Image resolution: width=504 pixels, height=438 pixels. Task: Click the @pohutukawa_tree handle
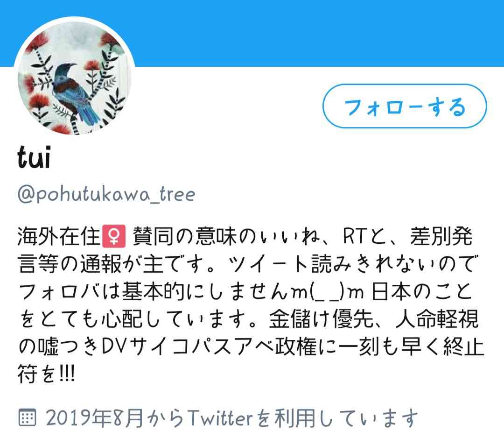coord(106,194)
